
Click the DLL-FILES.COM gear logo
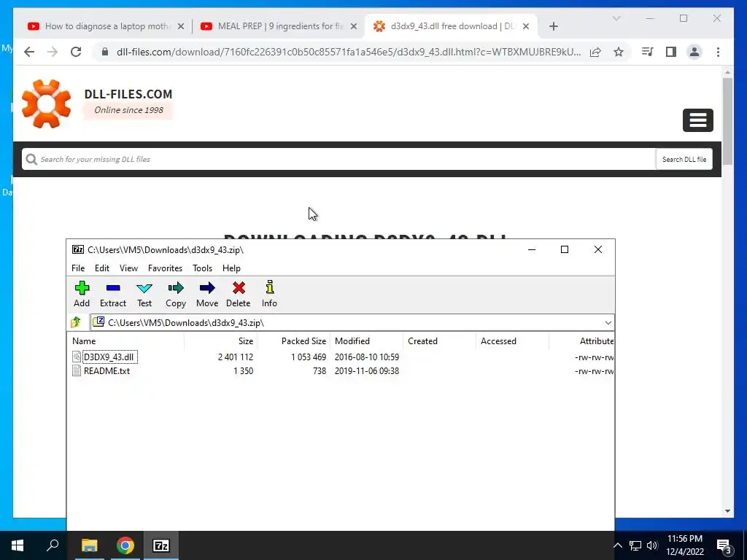(x=46, y=104)
